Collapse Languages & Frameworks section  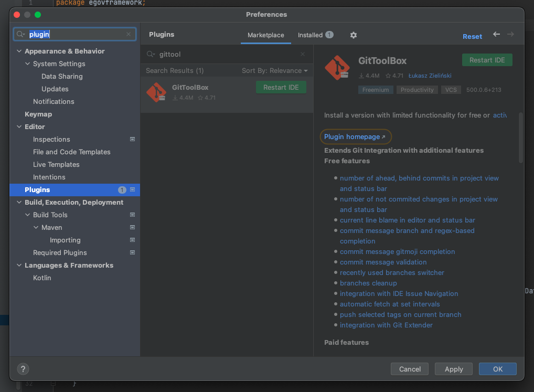(x=19, y=266)
